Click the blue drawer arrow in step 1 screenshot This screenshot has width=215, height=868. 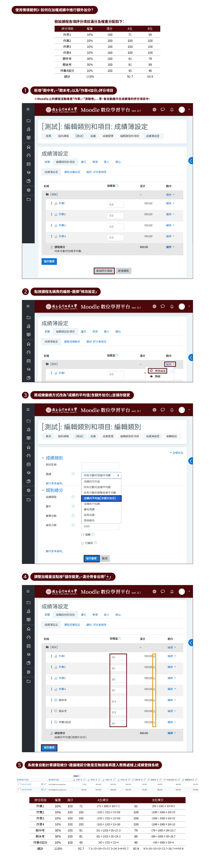pos(191,161)
